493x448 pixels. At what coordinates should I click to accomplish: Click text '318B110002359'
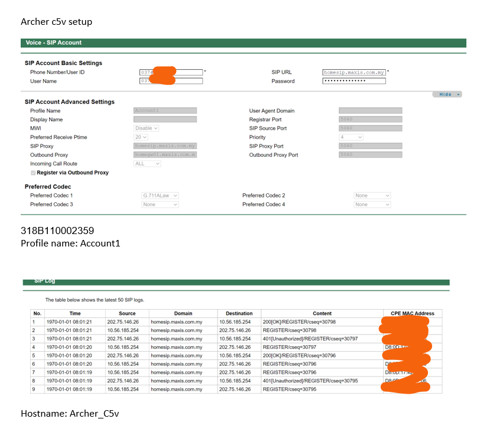57,231
